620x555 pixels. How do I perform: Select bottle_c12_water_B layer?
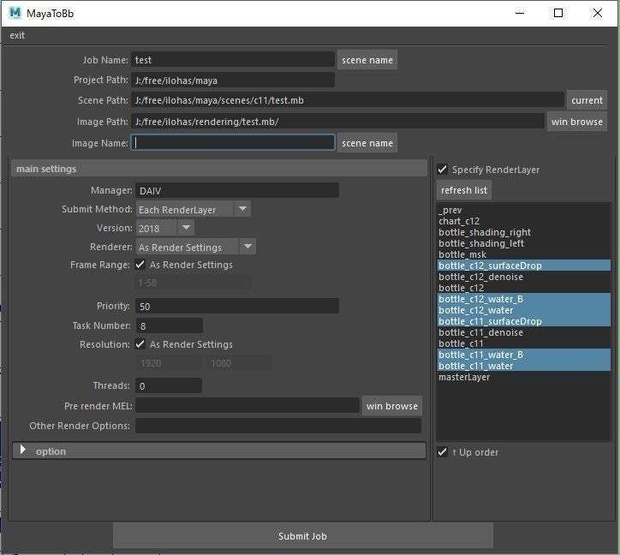coord(524,299)
